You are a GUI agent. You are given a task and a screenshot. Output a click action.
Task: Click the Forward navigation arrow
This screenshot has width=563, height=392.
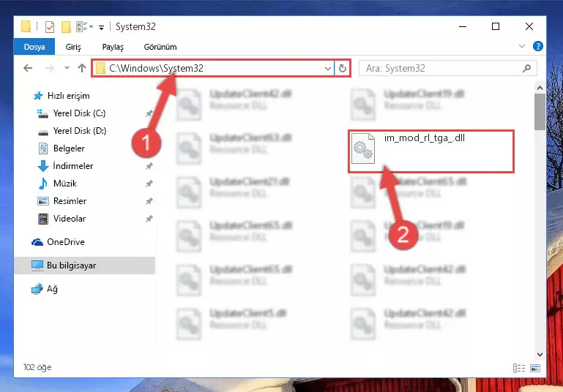pos(49,68)
